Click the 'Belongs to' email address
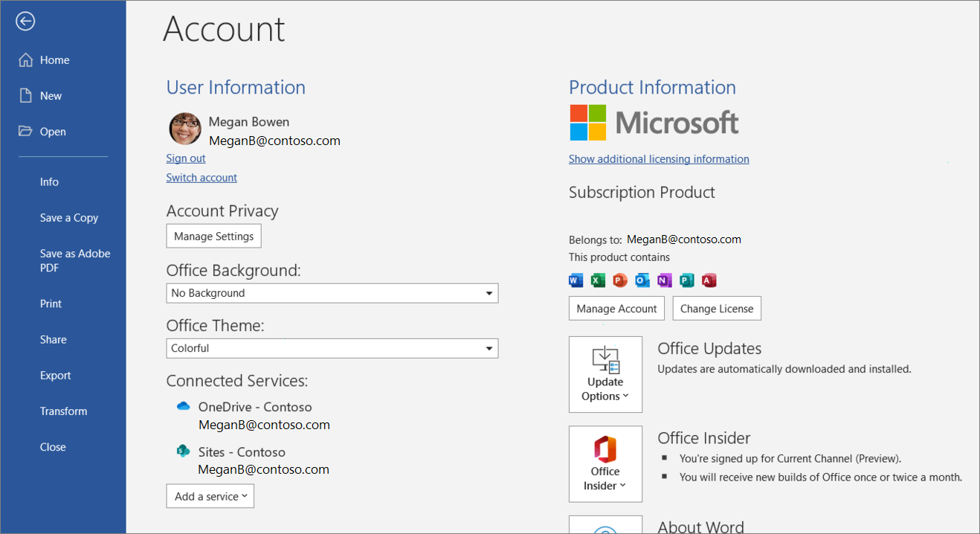The height and width of the screenshot is (534, 980). point(684,239)
